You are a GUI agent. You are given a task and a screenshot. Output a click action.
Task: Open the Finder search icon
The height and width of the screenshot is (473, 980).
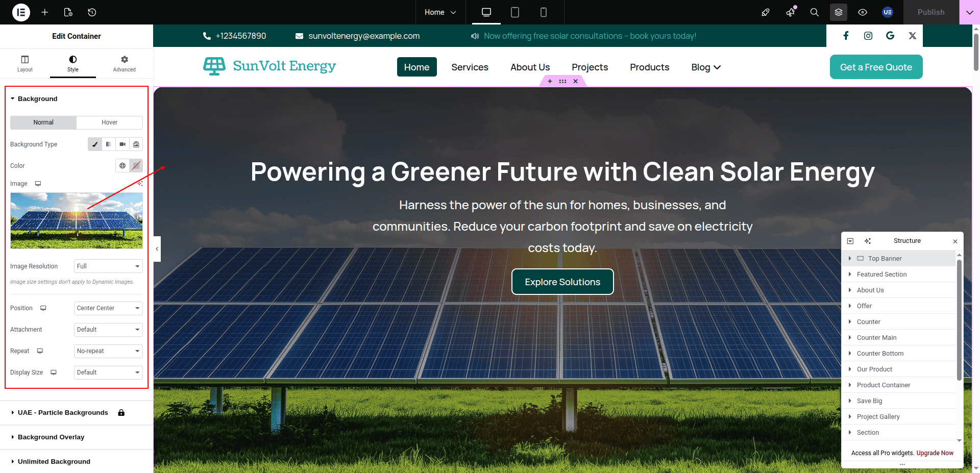pos(814,12)
